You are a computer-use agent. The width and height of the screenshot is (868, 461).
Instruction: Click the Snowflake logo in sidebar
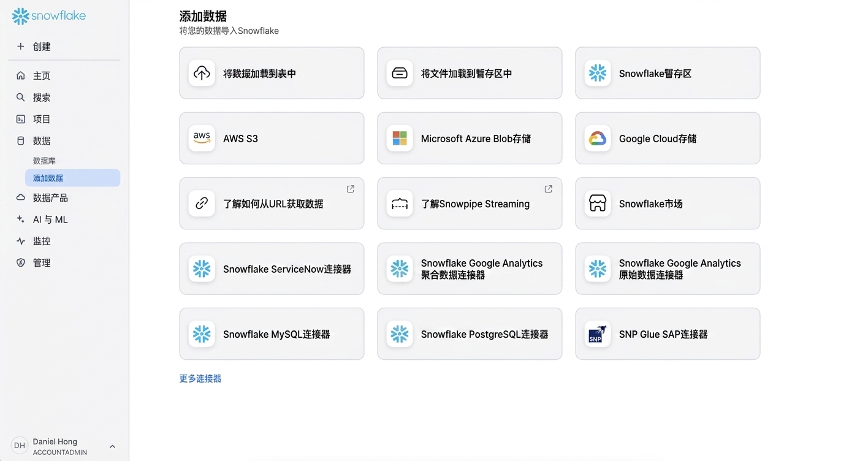[49, 16]
